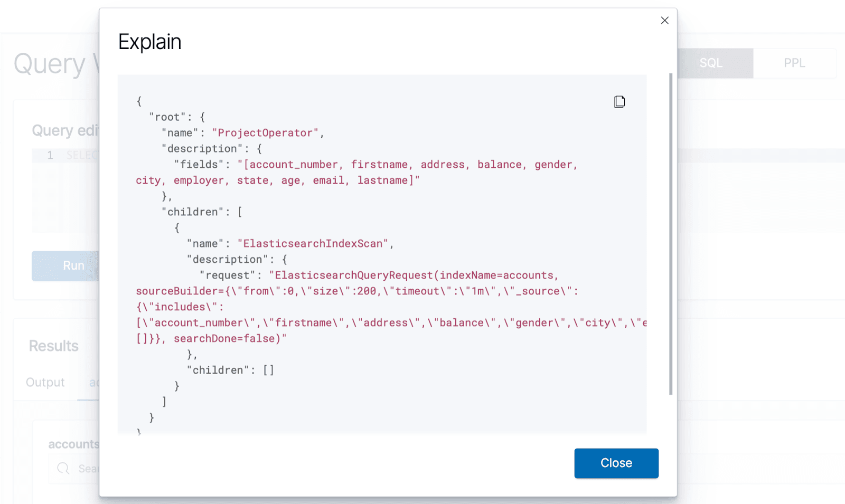This screenshot has width=845, height=504.
Task: Copy the explain JSON to clipboard
Action: pyautogui.click(x=619, y=101)
